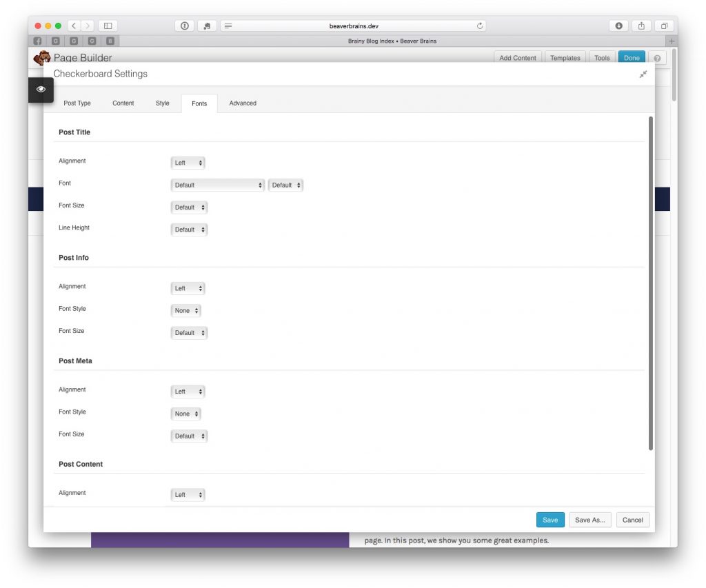Screen dimensions: 706x588
Task: Open Post Meta Font Size dropdown
Action: (189, 436)
